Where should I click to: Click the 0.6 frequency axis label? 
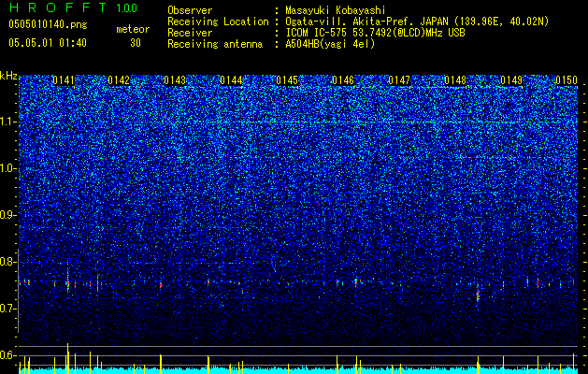[8, 355]
